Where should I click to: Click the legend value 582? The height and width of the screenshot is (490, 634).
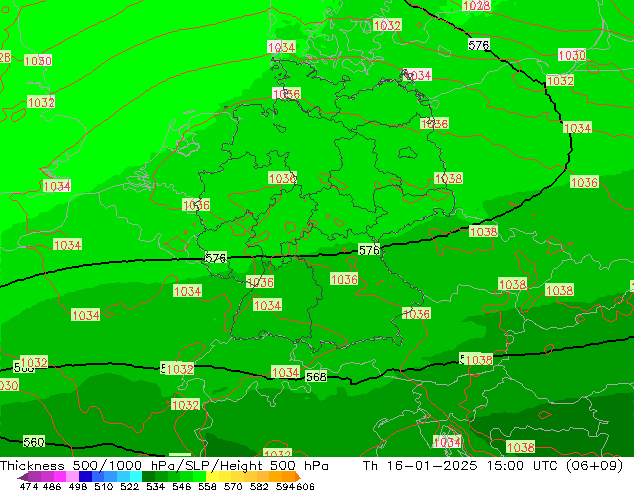pos(259,486)
